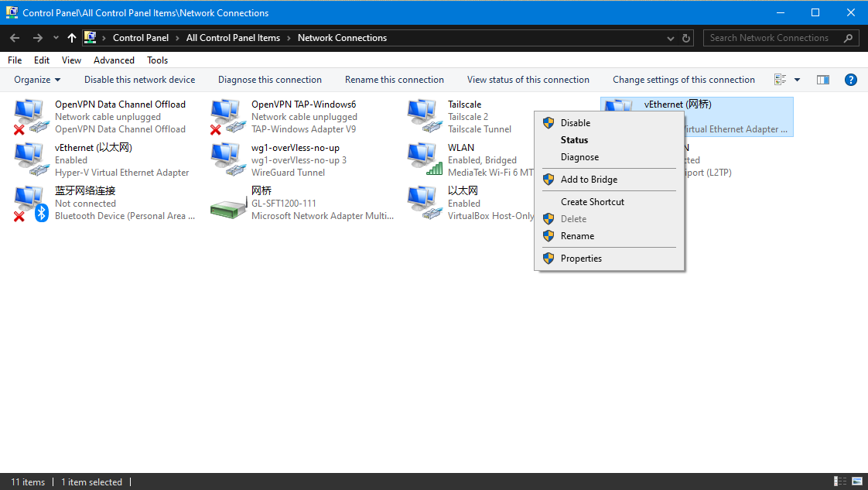
Task: Choose Diagnose from the context menu
Action: click(609, 156)
